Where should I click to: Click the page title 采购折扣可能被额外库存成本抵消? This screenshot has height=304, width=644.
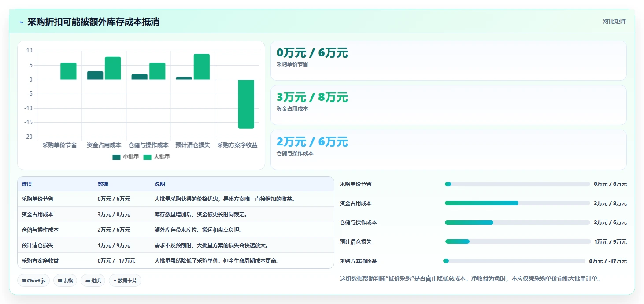[93, 22]
